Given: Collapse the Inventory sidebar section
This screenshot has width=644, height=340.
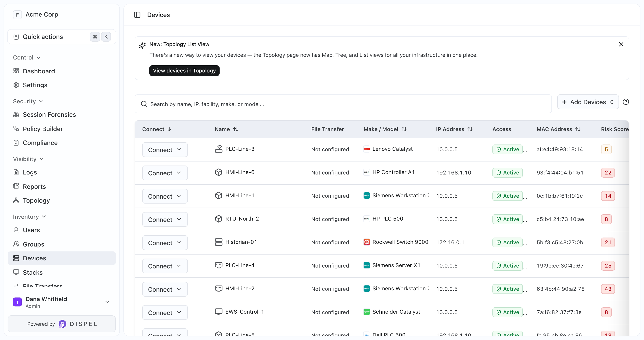Looking at the screenshot, I should [x=30, y=217].
